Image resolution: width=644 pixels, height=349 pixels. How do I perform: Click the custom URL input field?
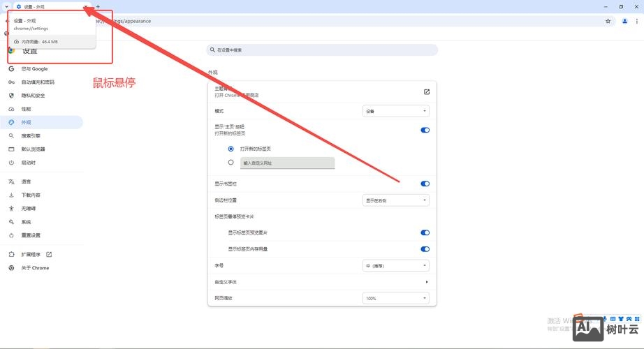(288, 163)
